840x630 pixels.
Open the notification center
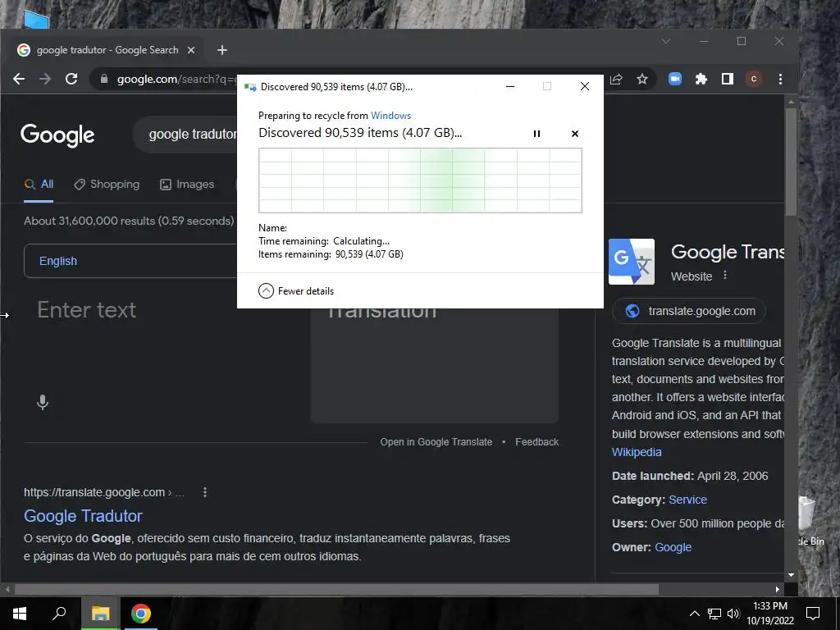pos(813,614)
